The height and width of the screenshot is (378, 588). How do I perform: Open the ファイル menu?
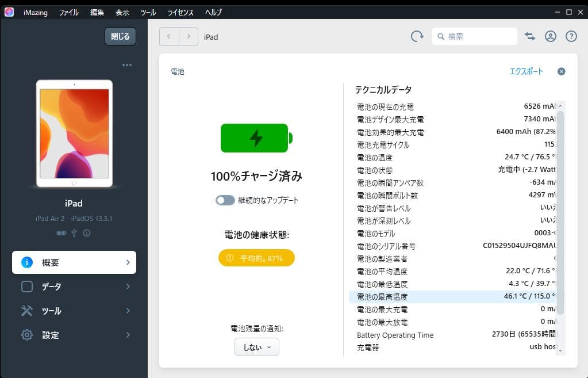click(69, 12)
